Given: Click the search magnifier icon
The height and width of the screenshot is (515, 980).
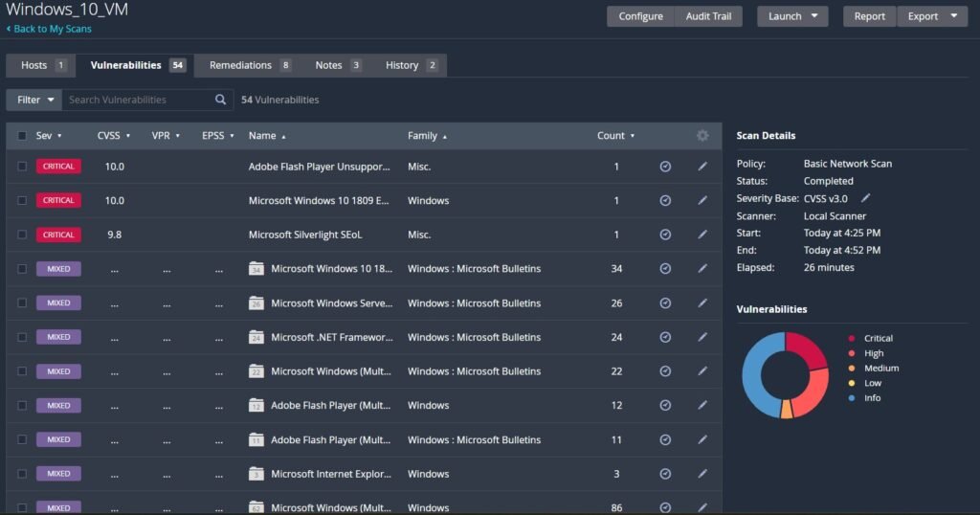Looking at the screenshot, I should tap(221, 100).
